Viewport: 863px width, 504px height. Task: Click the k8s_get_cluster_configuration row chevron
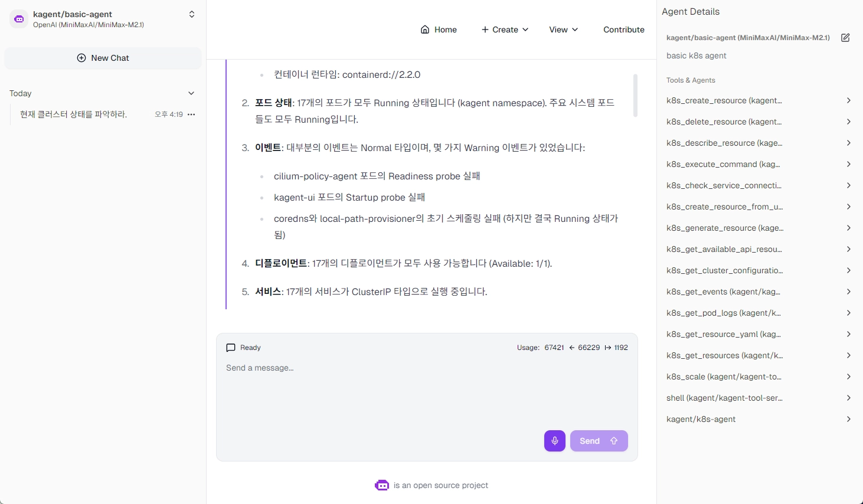pos(848,270)
